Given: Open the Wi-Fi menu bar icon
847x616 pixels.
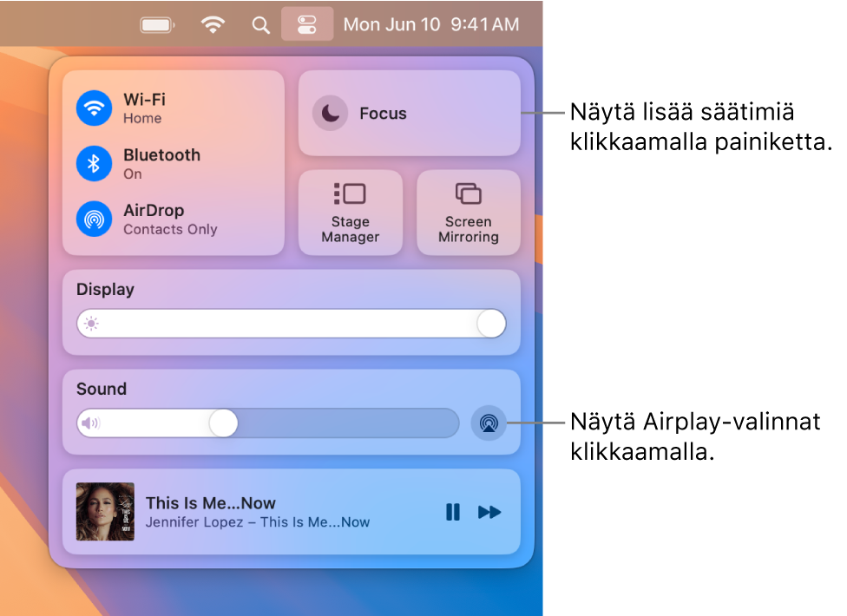Looking at the screenshot, I should (213, 25).
